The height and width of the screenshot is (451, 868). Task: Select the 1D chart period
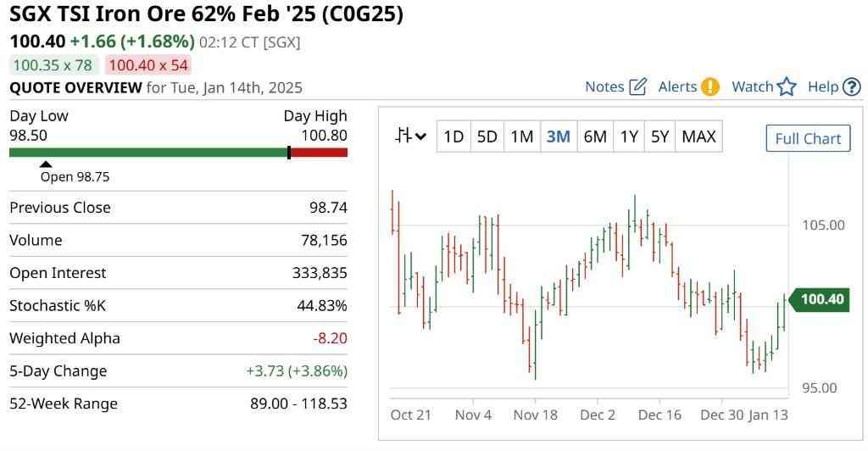click(453, 136)
